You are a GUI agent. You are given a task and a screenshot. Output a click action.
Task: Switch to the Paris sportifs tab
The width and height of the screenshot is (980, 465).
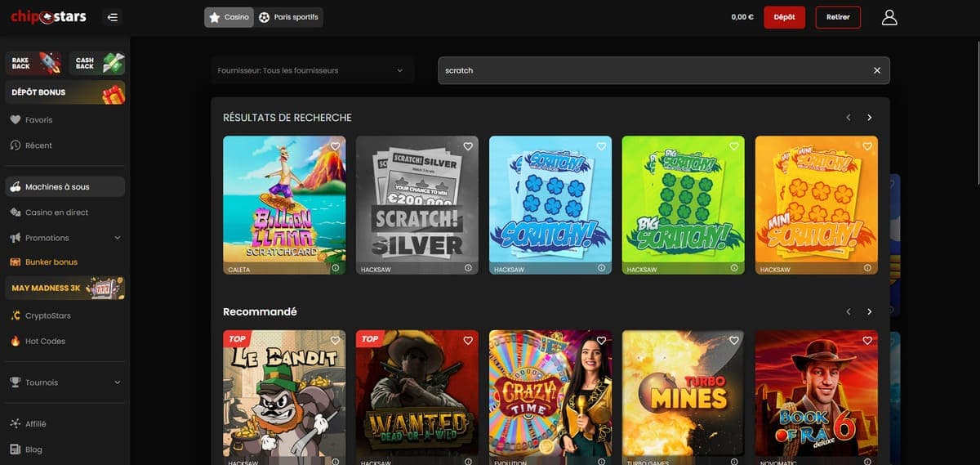tap(289, 17)
